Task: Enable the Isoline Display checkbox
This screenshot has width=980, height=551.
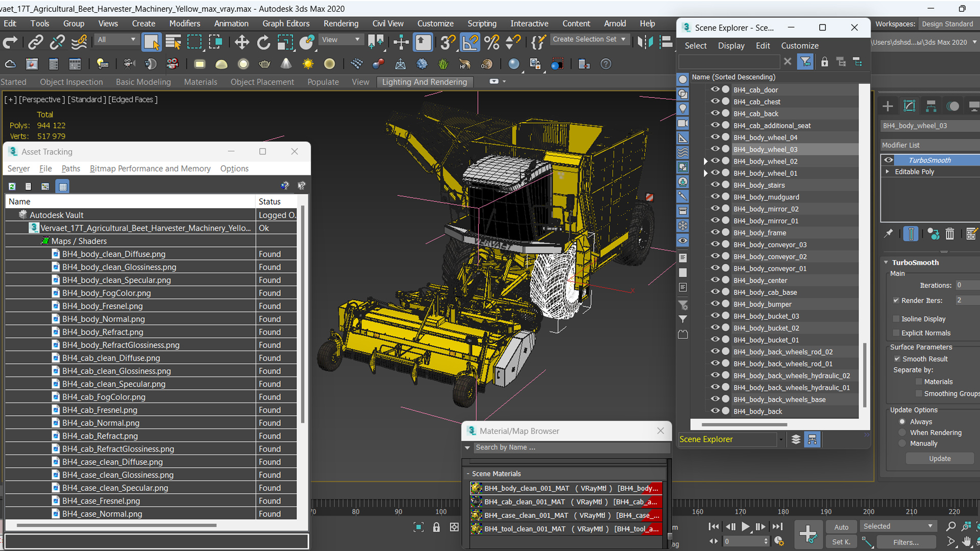Action: click(896, 319)
